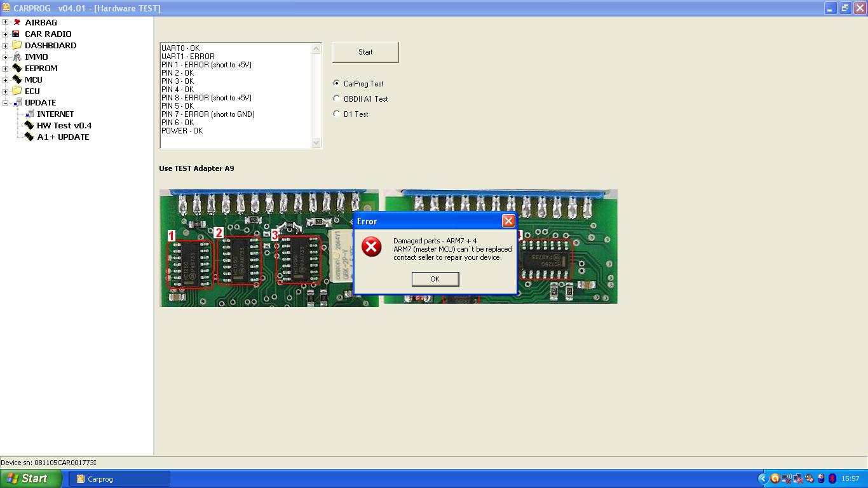Open the INTERNET update item icon
The width and height of the screenshot is (868, 488).
(x=29, y=114)
